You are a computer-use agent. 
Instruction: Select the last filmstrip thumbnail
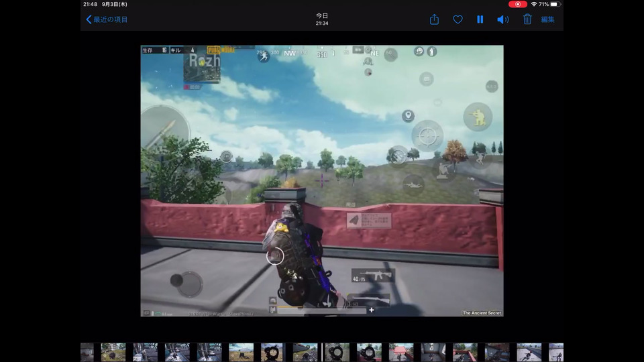coord(556,352)
